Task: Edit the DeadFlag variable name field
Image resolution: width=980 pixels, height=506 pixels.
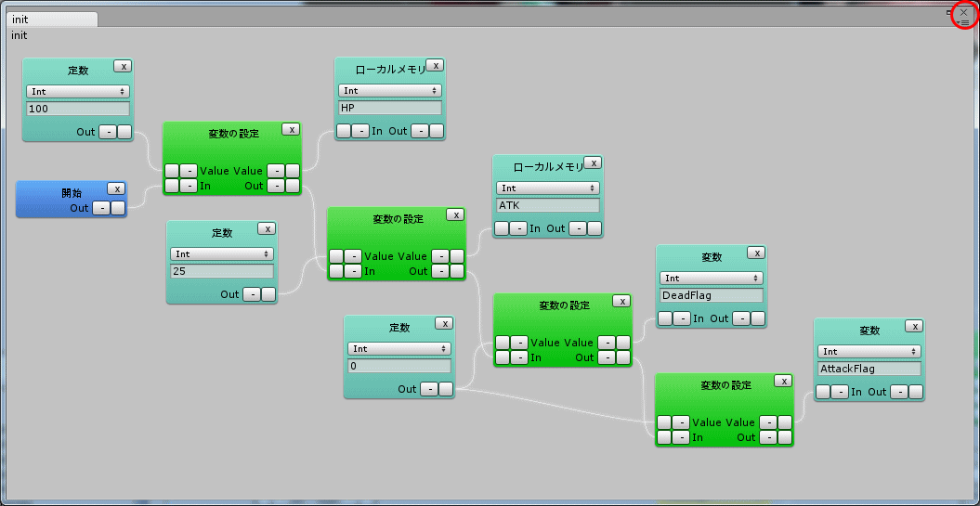Action: click(712, 295)
